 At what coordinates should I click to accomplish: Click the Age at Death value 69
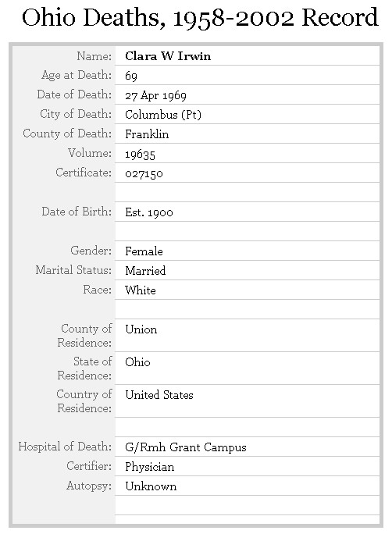pos(131,76)
